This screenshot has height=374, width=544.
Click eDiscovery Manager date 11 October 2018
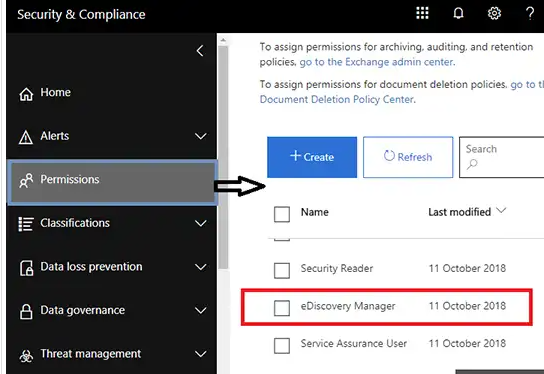[467, 306]
